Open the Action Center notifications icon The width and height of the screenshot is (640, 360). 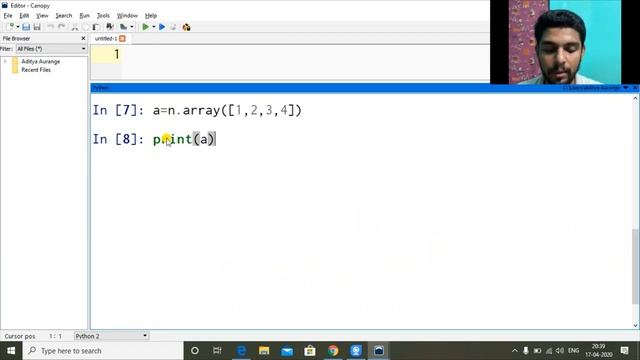[x=624, y=351]
